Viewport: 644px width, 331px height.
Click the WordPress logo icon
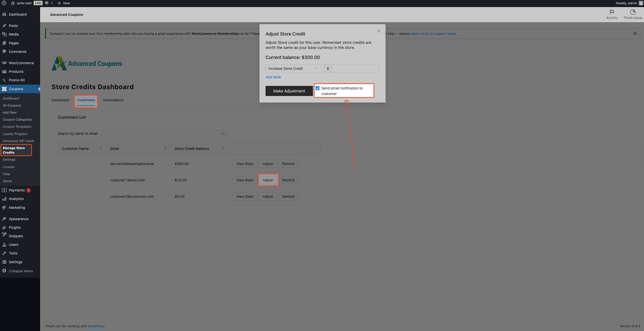pyautogui.click(x=4, y=3)
